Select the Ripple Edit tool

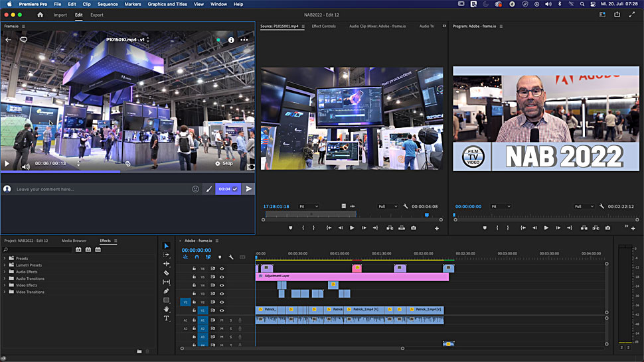pos(166,264)
